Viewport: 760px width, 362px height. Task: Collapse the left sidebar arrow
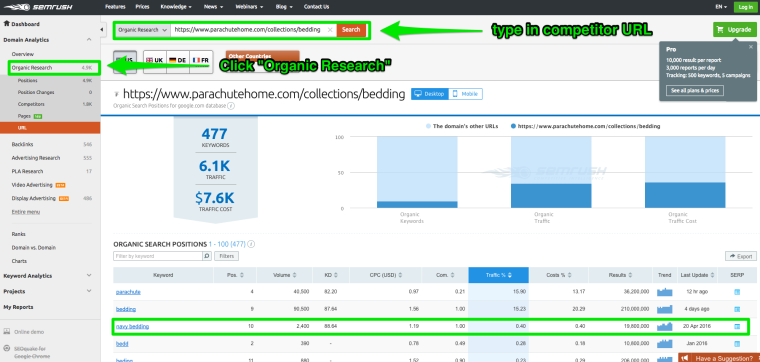click(x=103, y=30)
